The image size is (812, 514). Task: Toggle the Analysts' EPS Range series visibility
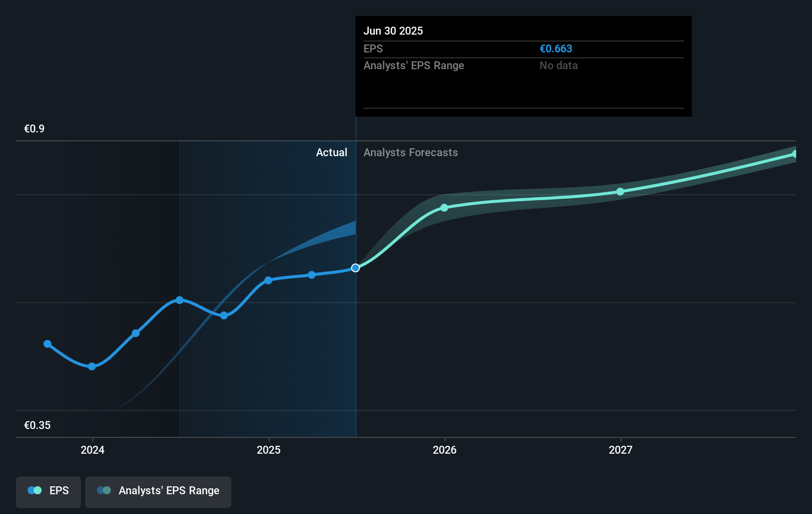pyautogui.click(x=158, y=491)
